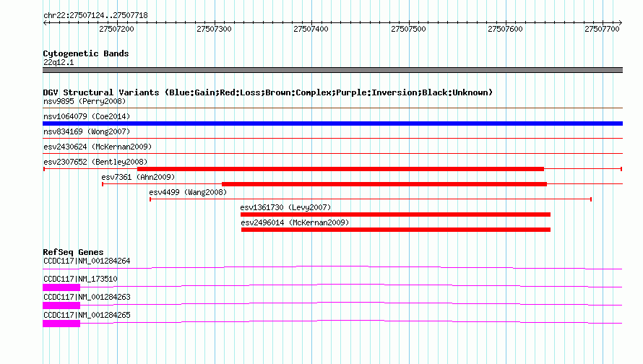The width and height of the screenshot is (643, 364).
Task: Click the red esv1361730 loss bar
Action: click(x=395, y=214)
